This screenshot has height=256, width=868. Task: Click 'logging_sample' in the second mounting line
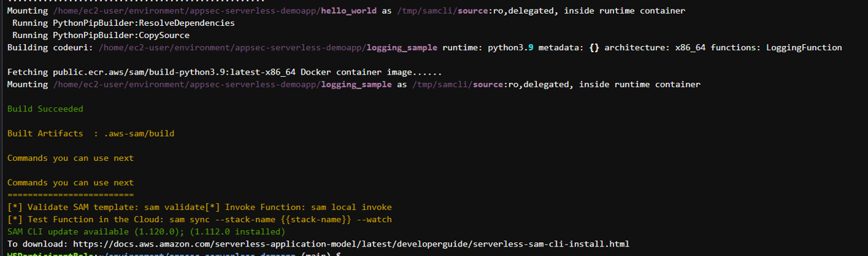tap(356, 84)
